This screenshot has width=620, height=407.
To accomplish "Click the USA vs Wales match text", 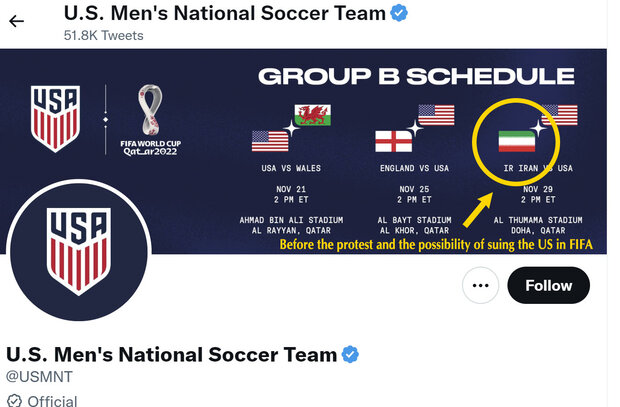I will click(x=291, y=167).
